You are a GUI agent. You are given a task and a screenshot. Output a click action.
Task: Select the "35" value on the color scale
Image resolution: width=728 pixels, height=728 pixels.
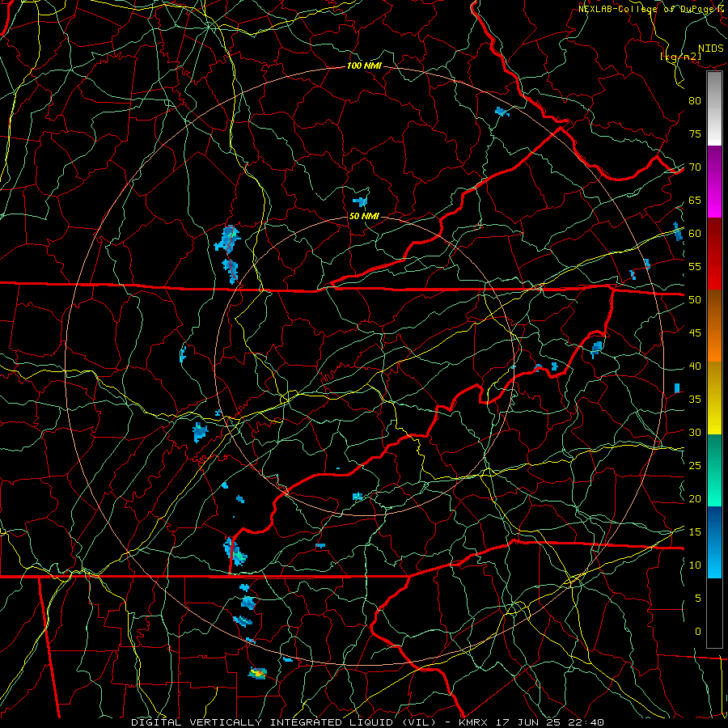pyautogui.click(x=695, y=400)
